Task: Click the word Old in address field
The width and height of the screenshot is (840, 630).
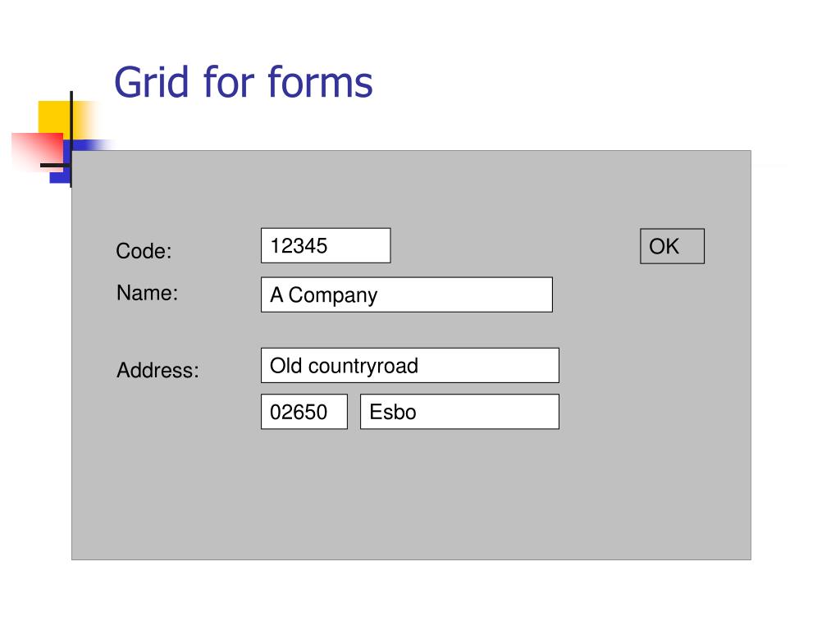Action: tap(285, 366)
